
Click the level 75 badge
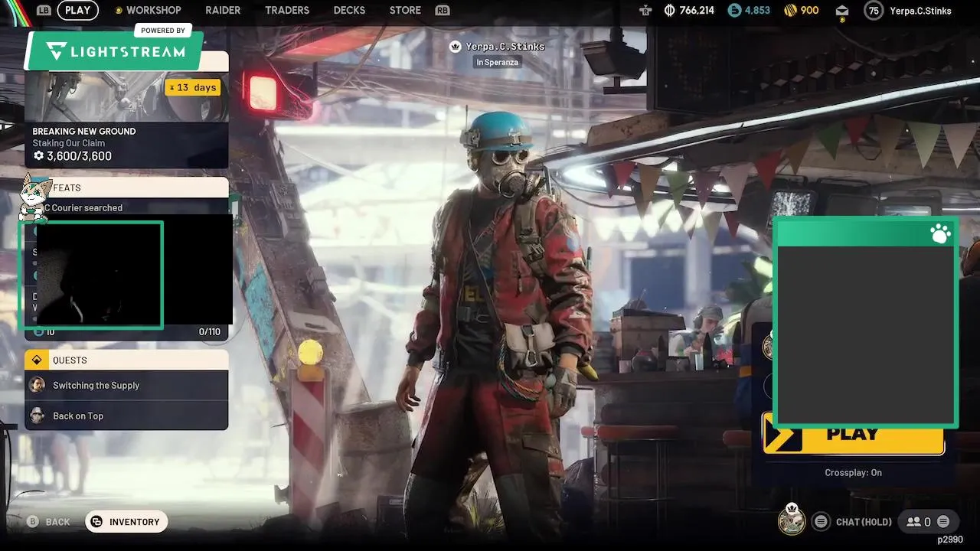873,10
